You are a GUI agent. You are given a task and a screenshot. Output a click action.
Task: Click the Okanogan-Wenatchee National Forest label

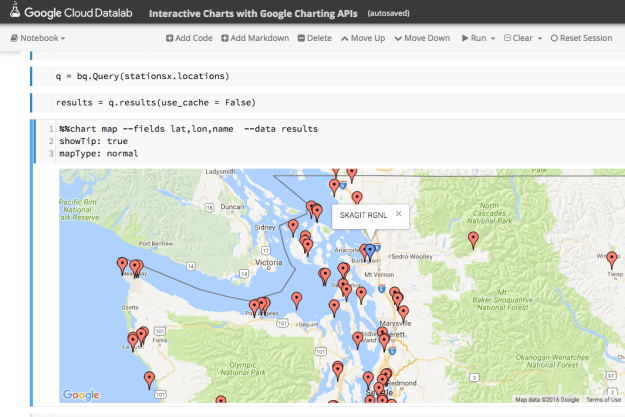[552, 361]
